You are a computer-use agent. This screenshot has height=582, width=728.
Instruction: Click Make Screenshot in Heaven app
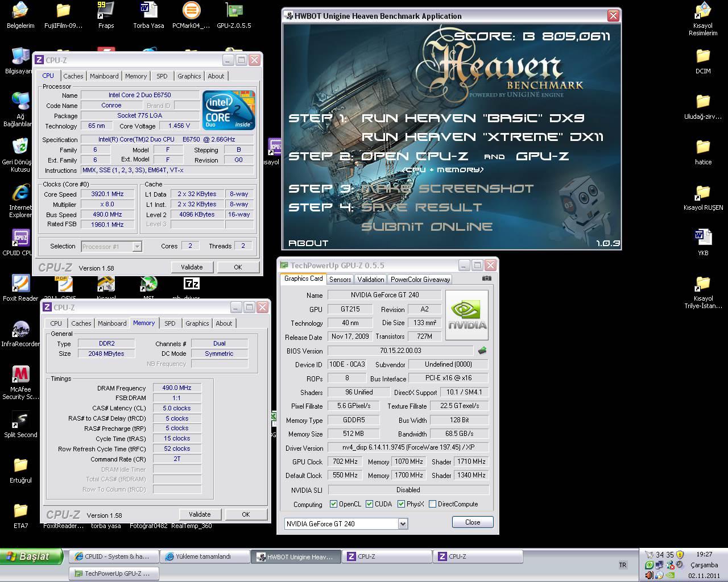point(447,189)
